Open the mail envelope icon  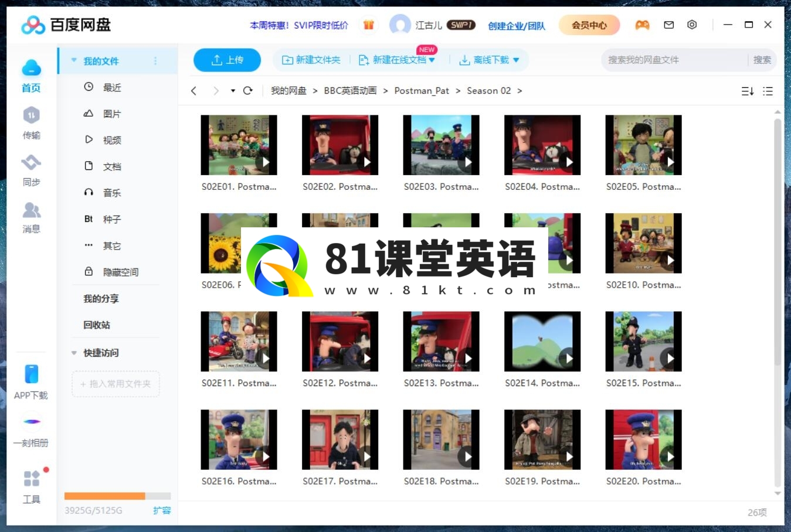pos(668,25)
